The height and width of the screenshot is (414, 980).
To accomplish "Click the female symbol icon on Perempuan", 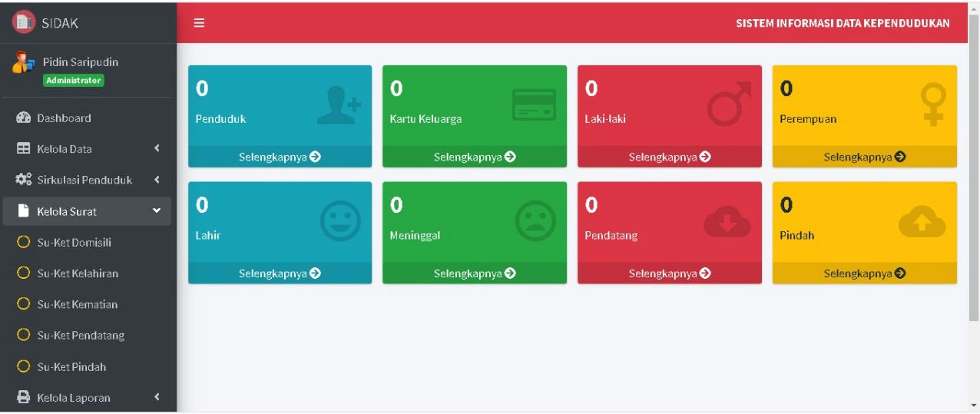I will pyautogui.click(x=933, y=104).
